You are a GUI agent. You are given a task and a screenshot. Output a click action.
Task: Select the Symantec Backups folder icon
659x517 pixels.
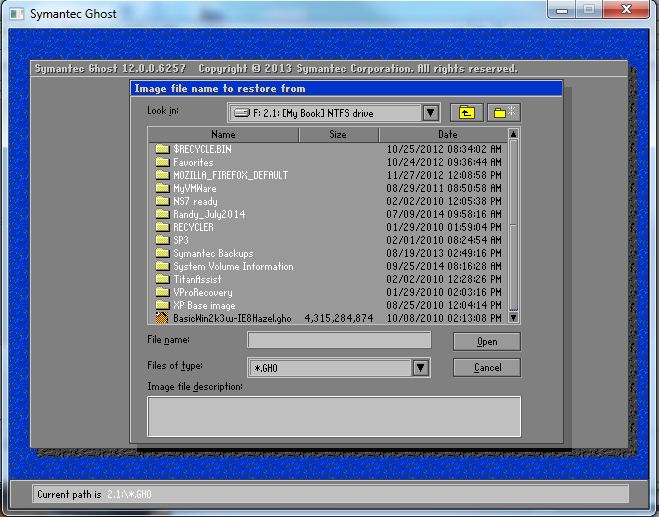click(x=162, y=253)
